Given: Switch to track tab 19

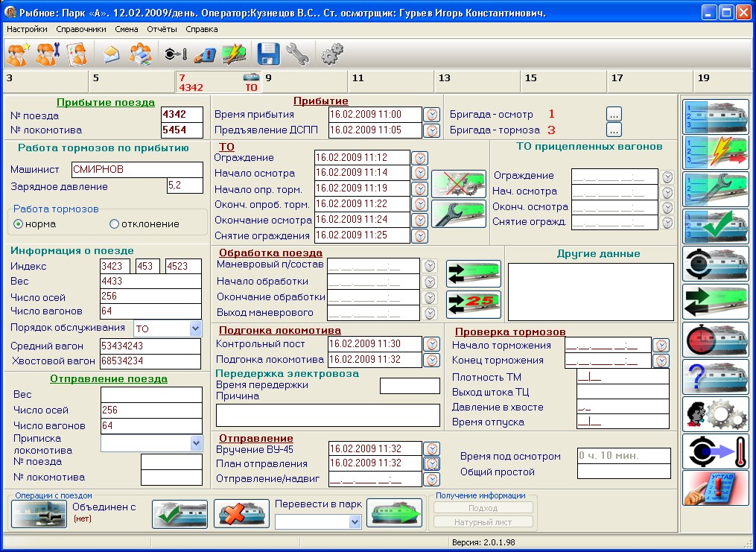Looking at the screenshot, I should [722, 82].
